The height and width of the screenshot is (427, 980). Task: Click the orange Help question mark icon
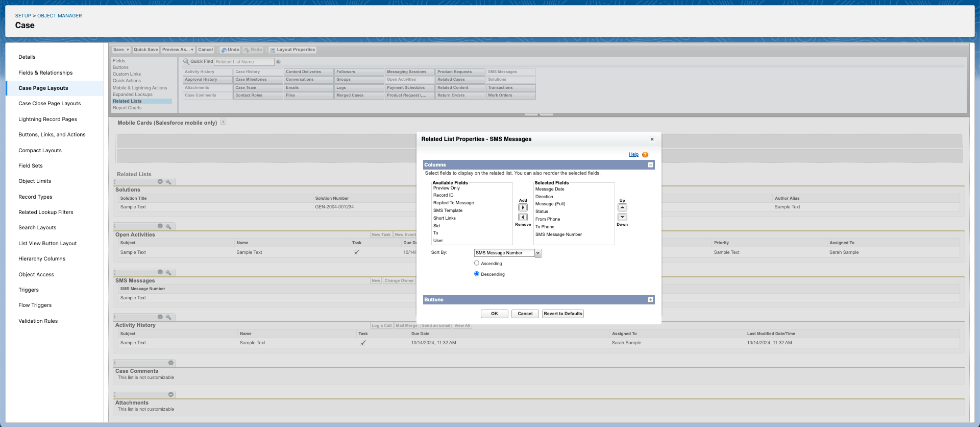(x=645, y=155)
